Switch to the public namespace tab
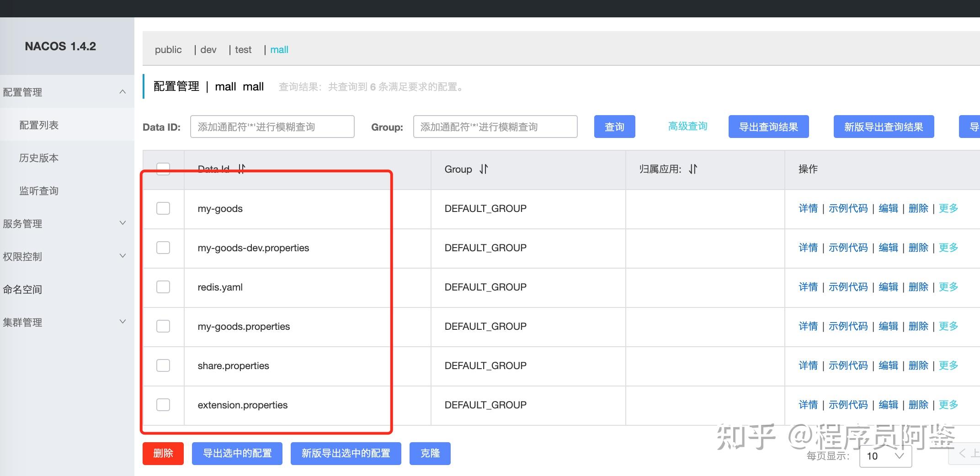Screen dimensions: 980x476 [x=168, y=49]
